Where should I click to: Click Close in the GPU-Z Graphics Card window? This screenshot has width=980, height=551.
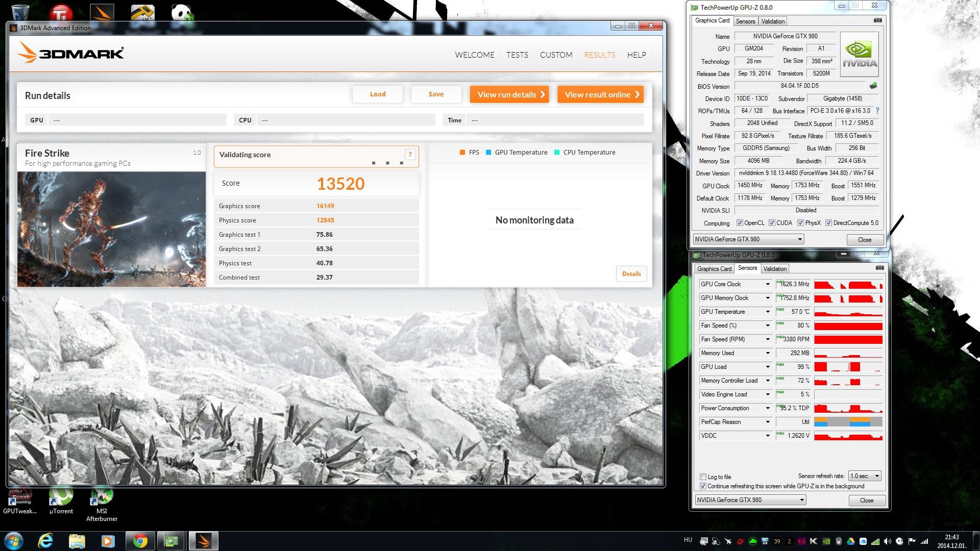click(865, 240)
